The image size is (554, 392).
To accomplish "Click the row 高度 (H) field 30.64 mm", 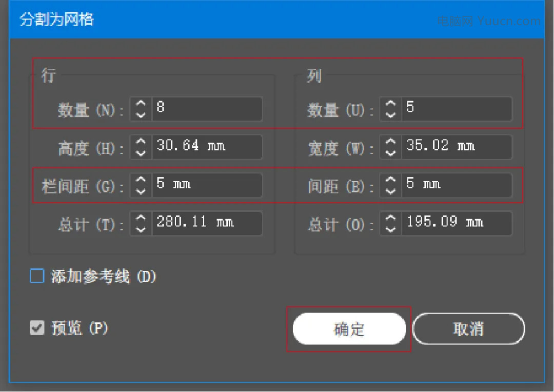I will point(207,147).
